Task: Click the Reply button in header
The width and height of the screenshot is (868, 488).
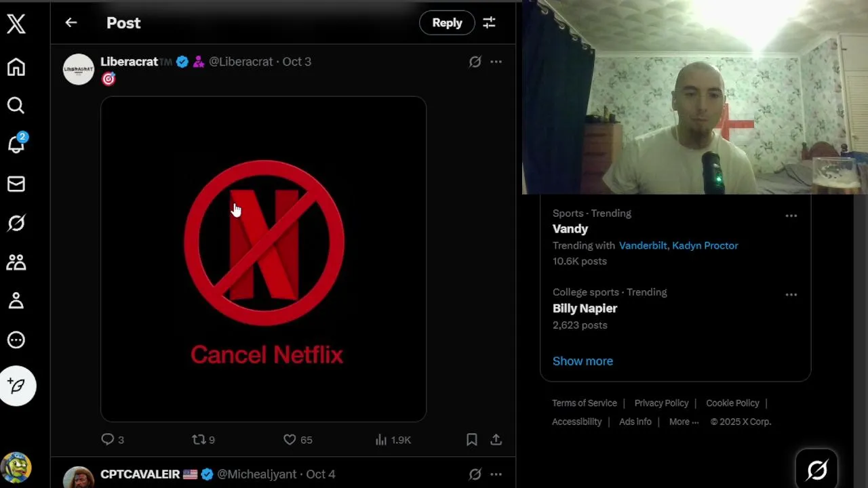Action: (447, 23)
